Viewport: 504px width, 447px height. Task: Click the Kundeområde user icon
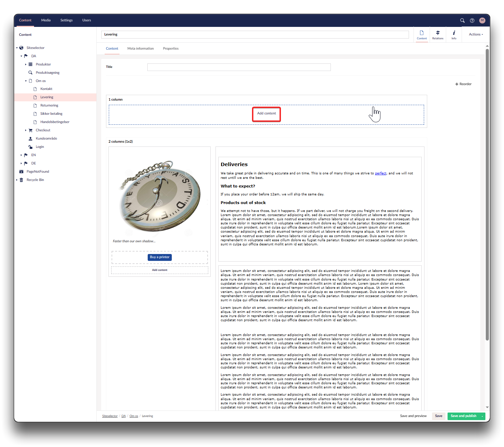pos(30,139)
